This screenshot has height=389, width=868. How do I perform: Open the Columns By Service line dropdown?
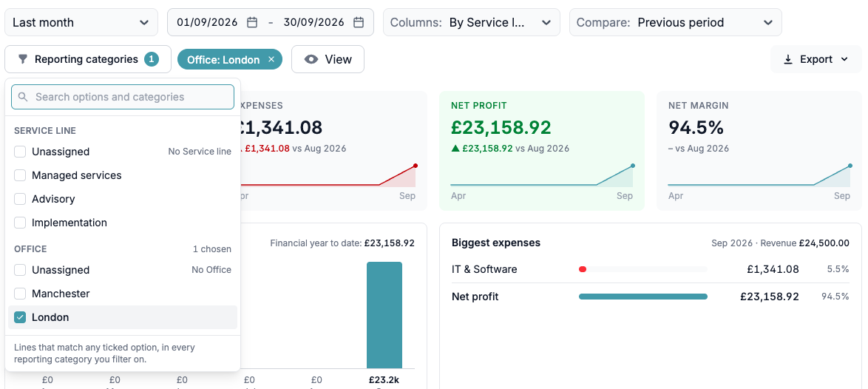tap(471, 23)
